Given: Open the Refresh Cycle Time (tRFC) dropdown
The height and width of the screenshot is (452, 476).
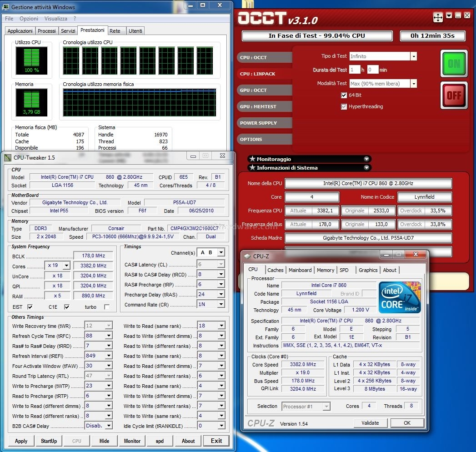Looking at the screenshot, I should (108, 336).
